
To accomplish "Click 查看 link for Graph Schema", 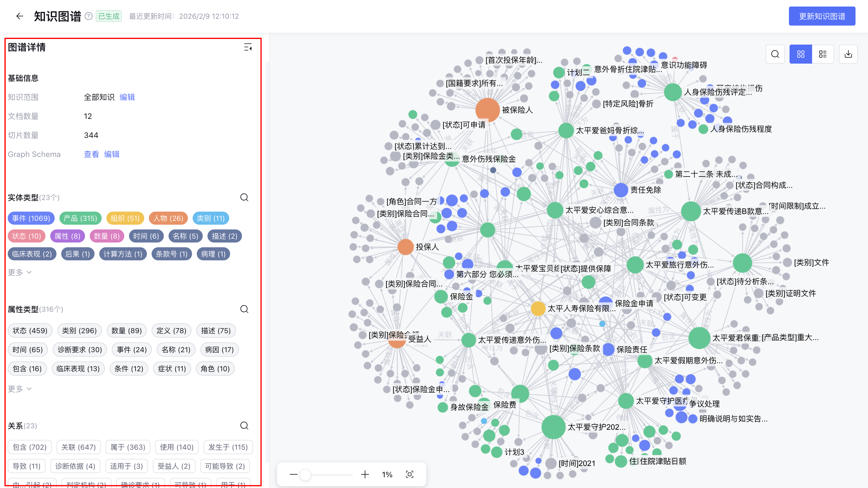I will pos(91,154).
